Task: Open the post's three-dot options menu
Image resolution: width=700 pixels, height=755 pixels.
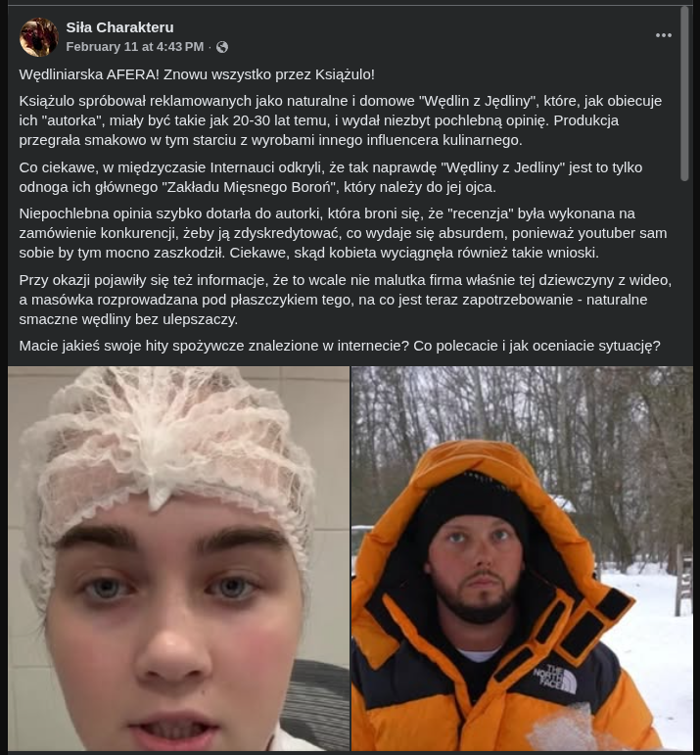Action: point(663,35)
